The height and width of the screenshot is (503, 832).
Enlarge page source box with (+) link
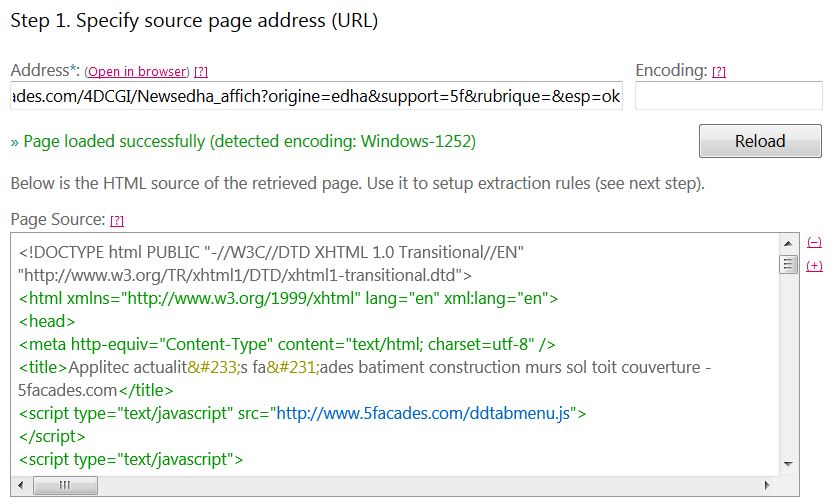click(x=814, y=265)
